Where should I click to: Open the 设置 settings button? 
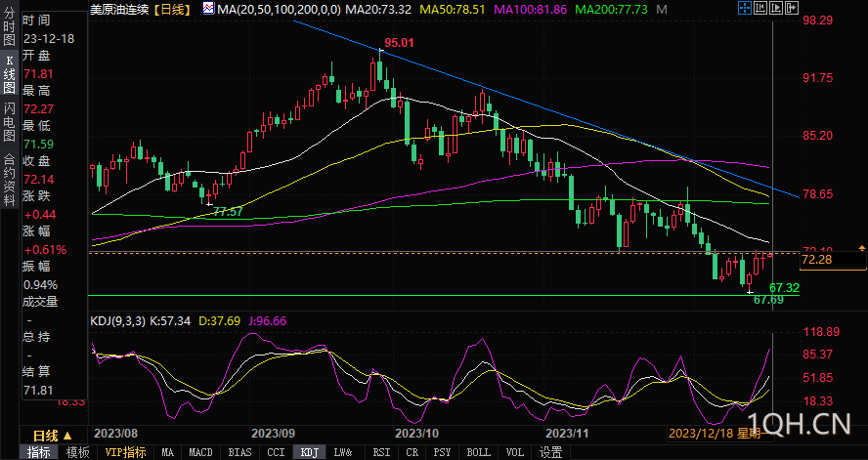pos(550,452)
